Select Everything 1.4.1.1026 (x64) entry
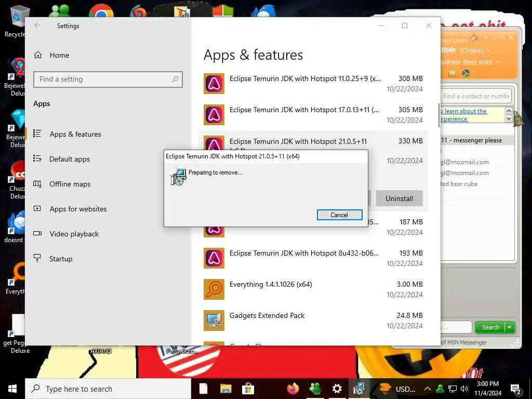 313,289
